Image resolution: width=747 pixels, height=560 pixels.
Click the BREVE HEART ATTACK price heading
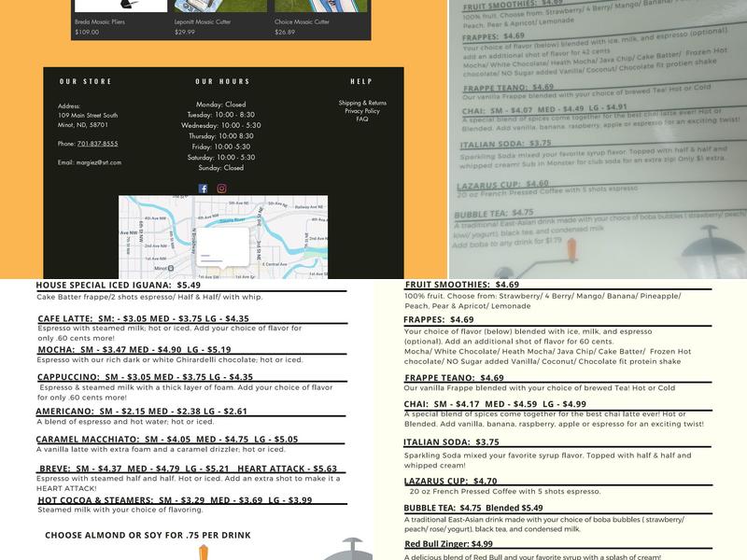[188, 469]
